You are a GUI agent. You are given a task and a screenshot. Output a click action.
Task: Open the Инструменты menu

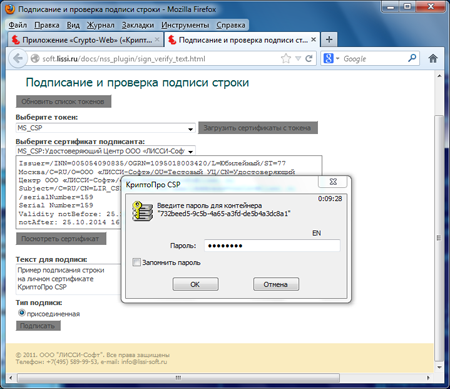185,25
